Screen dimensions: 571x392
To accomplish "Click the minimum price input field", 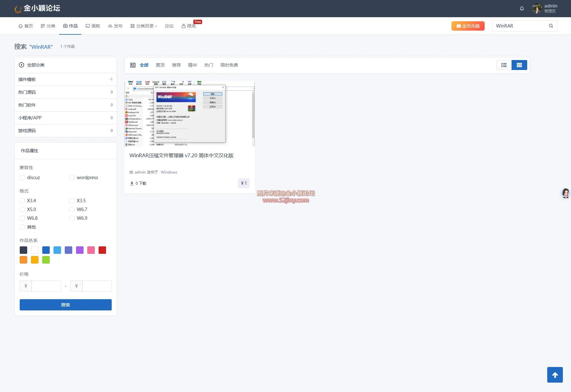I will click(46, 286).
